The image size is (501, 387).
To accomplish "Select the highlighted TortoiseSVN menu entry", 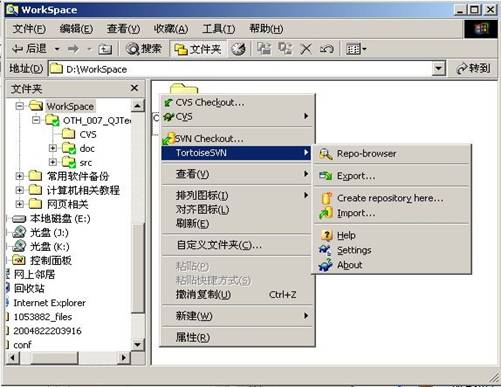I will click(x=236, y=153).
